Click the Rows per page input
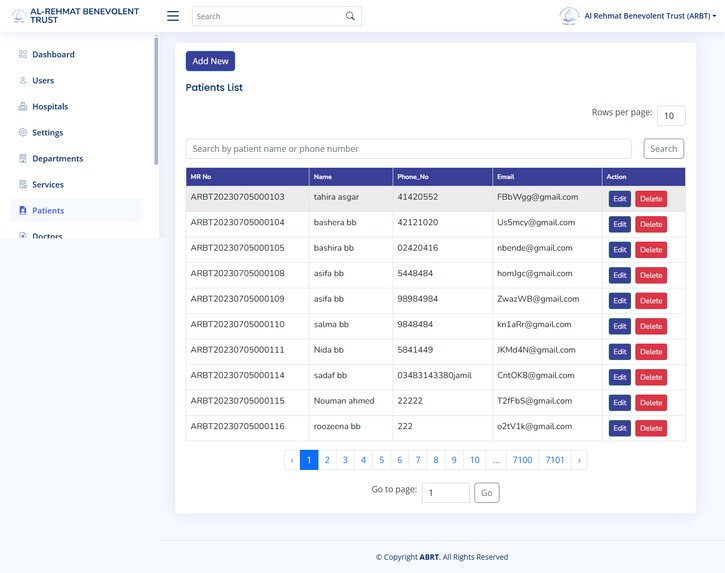 click(671, 116)
